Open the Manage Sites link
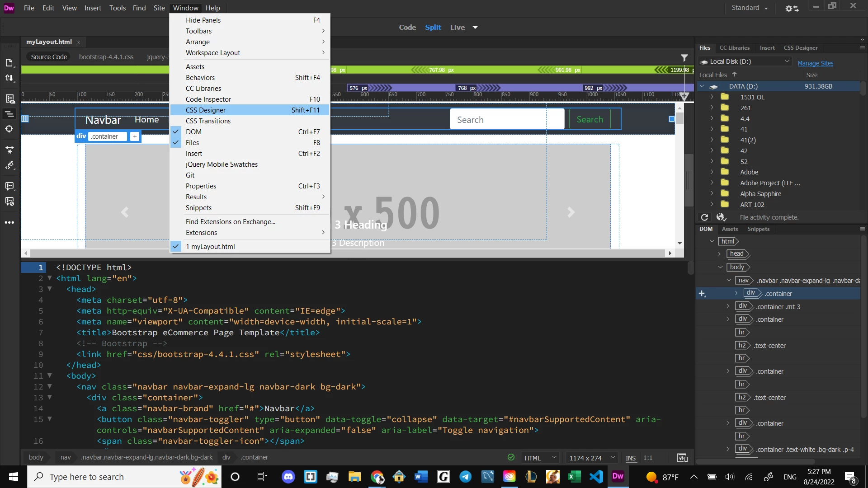Screen dimensions: 868x488 click(815, 63)
